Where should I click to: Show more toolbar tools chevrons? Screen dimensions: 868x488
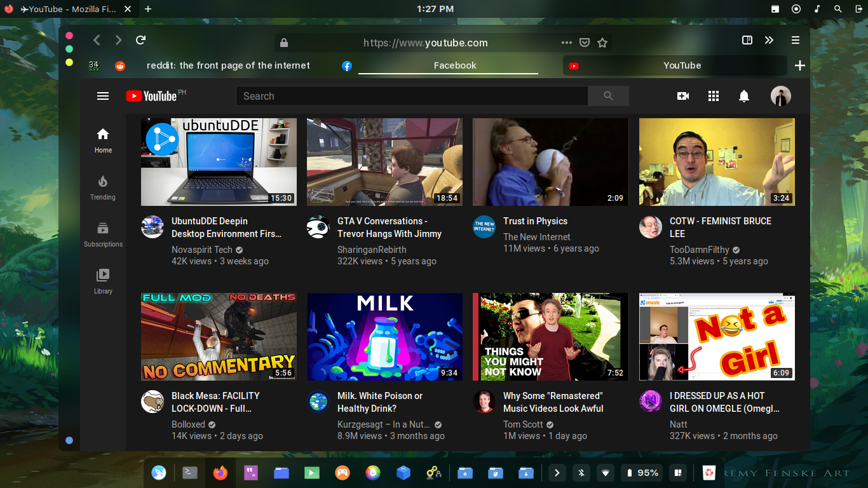[769, 40]
